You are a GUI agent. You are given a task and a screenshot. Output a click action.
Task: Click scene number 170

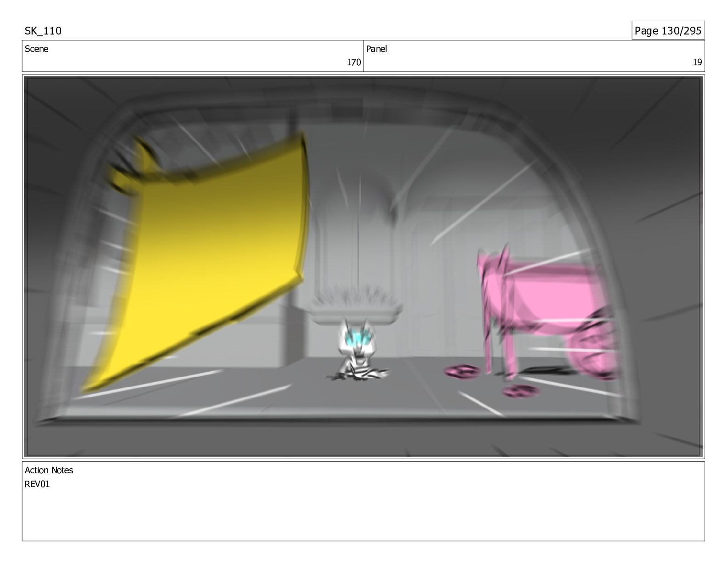[x=353, y=63]
